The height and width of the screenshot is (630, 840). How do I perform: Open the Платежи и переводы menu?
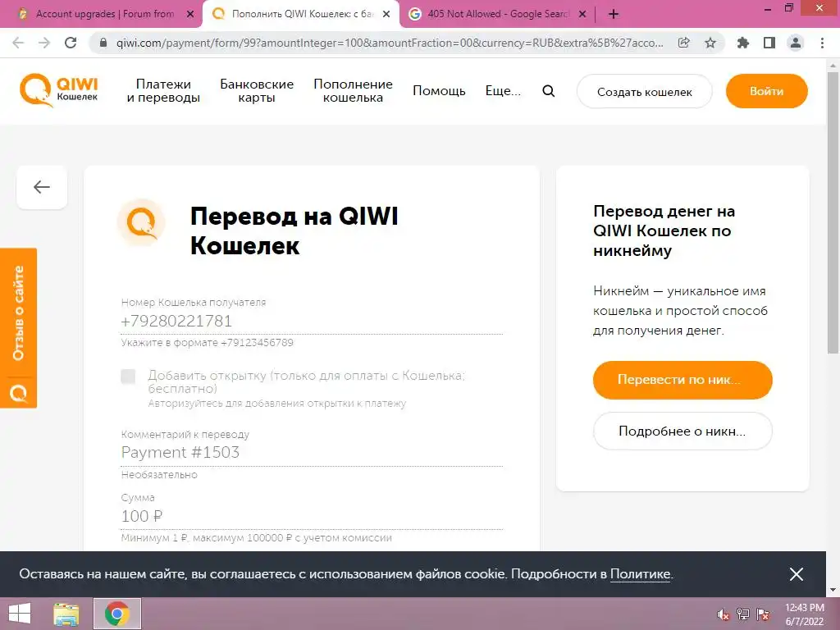163,91
